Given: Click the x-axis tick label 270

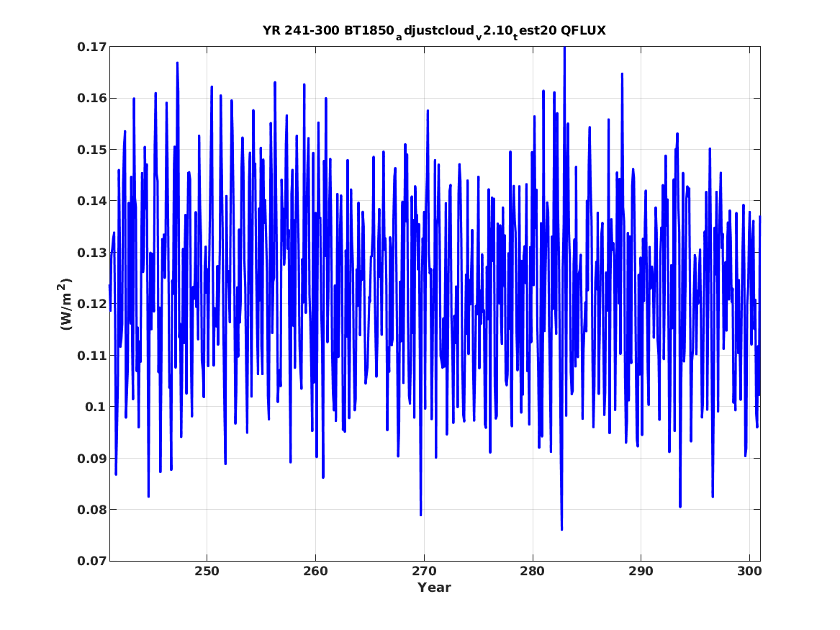Looking at the screenshot, I should (424, 572).
